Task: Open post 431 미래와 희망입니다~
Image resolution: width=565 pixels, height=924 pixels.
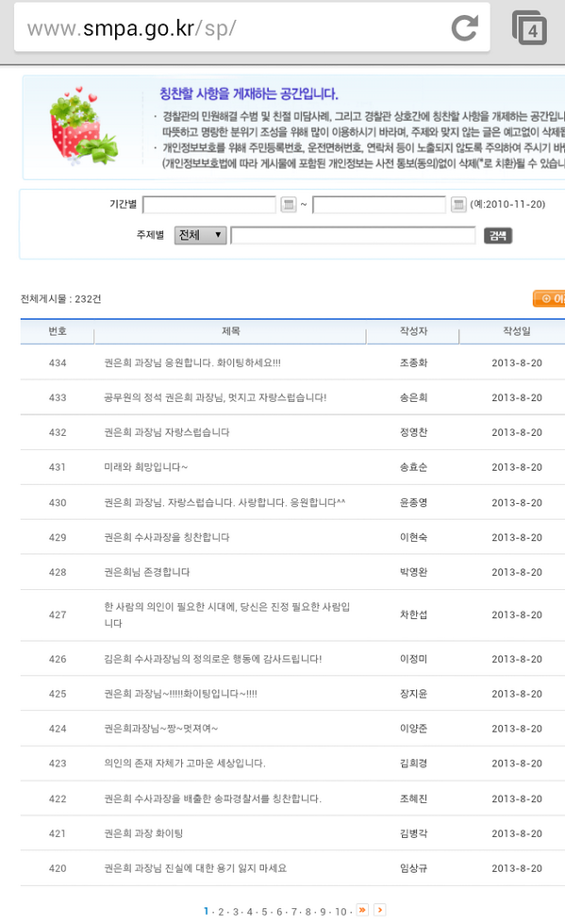Action: [145, 467]
